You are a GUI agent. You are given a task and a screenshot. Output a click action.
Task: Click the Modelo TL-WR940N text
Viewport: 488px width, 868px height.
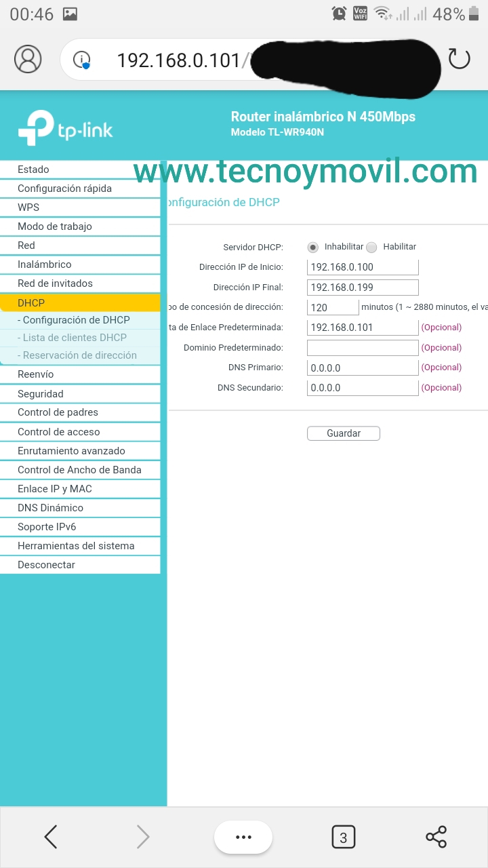(x=277, y=132)
